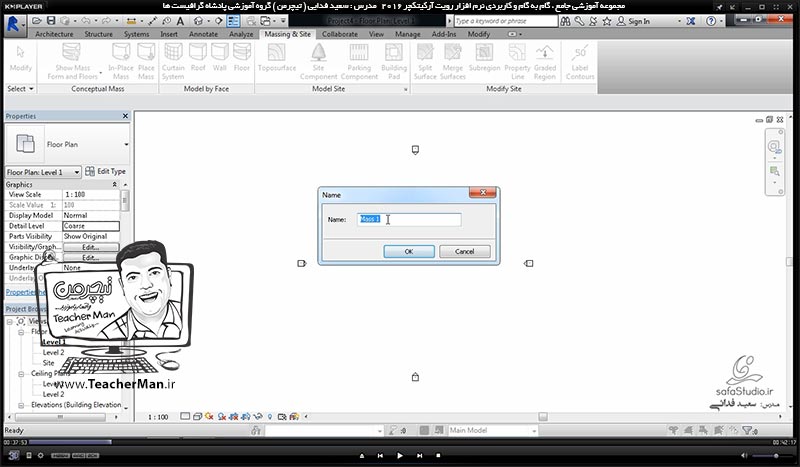This screenshot has height=467, width=800.
Task: Open the Architecture ribbon tab
Action: (54, 34)
